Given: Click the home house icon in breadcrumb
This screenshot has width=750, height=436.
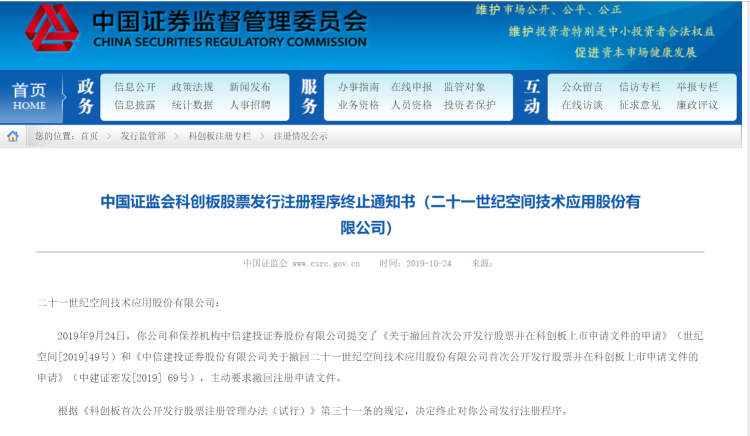Looking at the screenshot, I should tap(13, 136).
